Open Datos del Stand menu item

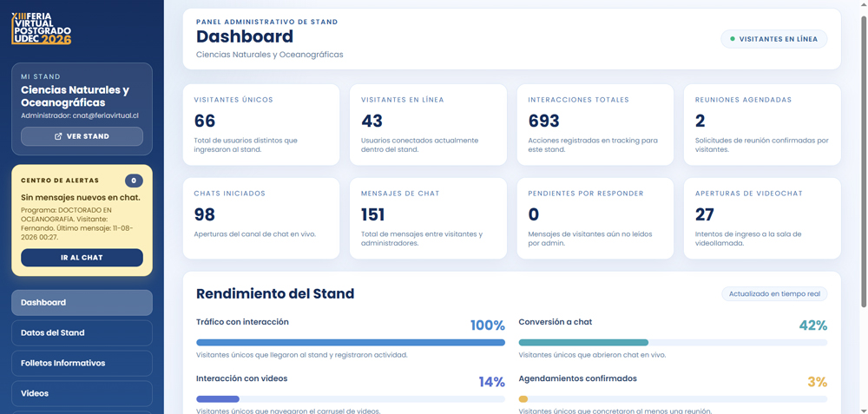click(82, 332)
